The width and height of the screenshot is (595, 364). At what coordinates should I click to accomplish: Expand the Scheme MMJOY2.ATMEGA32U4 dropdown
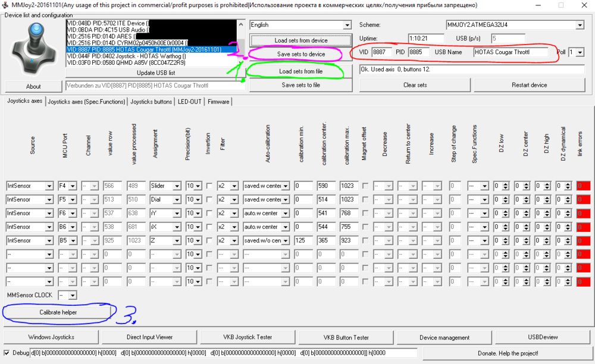[x=580, y=25]
